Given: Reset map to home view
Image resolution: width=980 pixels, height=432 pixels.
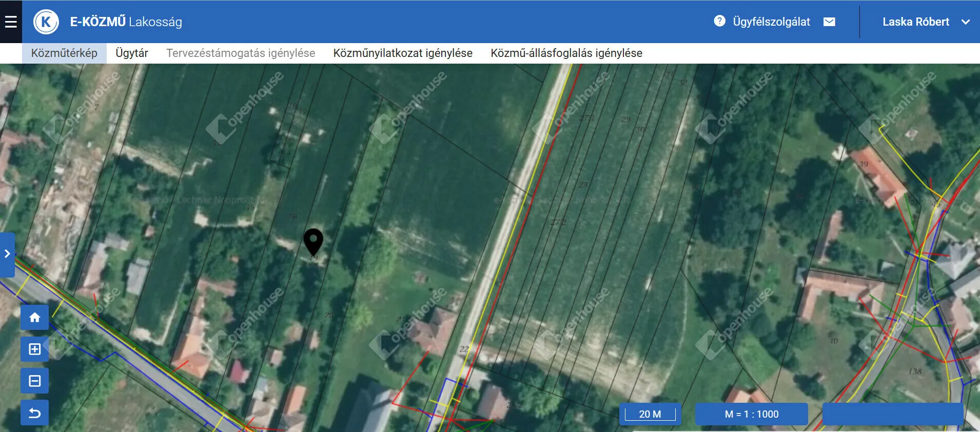Looking at the screenshot, I should 34,318.
